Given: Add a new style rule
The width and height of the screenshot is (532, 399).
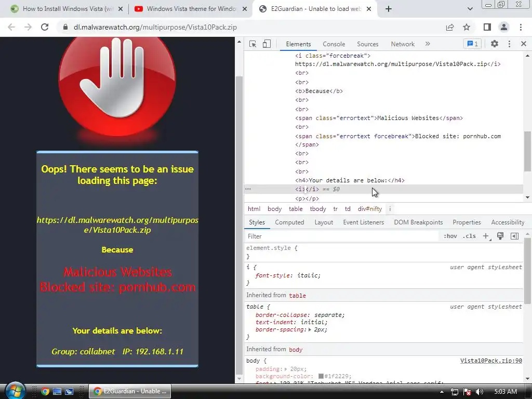Looking at the screenshot, I should point(486,236).
